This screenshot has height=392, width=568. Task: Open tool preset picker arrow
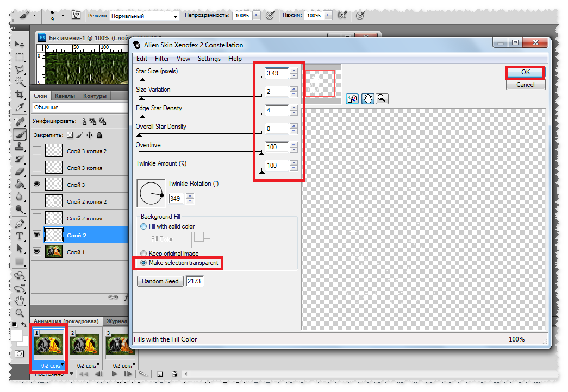tap(34, 15)
